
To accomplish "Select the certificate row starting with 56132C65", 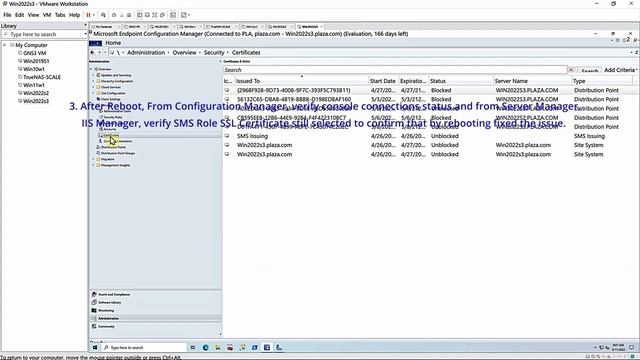I will (x=431, y=99).
